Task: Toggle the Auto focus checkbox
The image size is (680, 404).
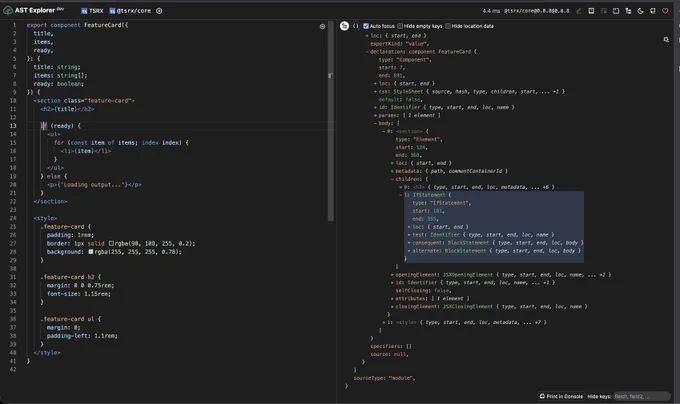Action: pyautogui.click(x=366, y=26)
